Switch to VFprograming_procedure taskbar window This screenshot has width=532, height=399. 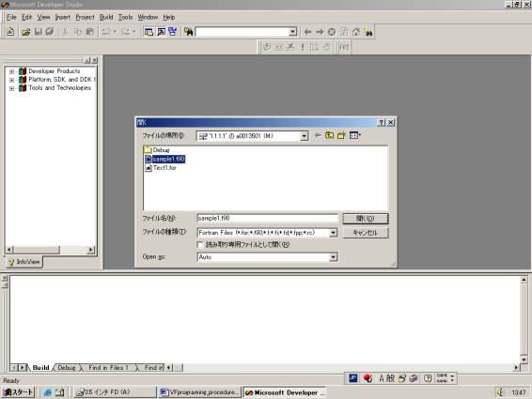point(199,392)
